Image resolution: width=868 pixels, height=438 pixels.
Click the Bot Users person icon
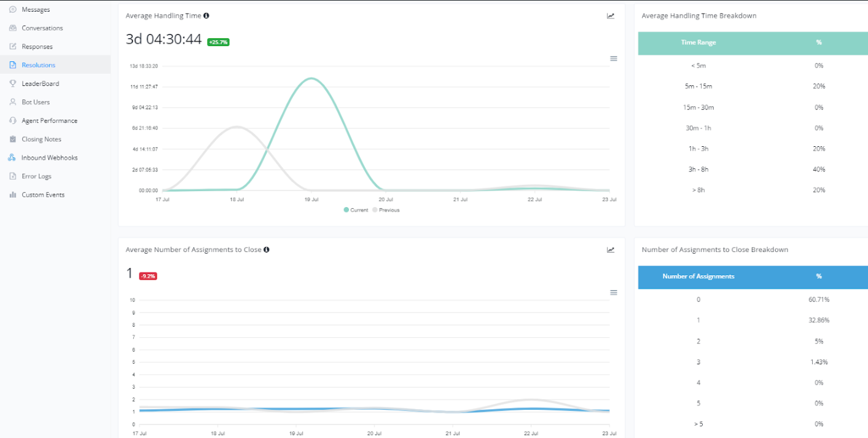coord(13,102)
